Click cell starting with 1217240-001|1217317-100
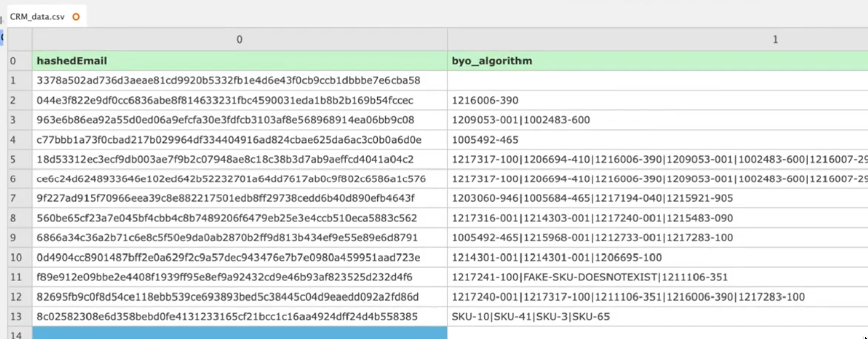This screenshot has width=868, height=339. tap(658, 297)
